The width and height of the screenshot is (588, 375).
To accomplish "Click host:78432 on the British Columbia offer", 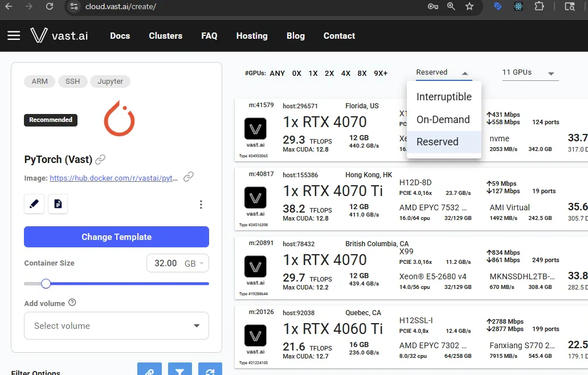I will coord(299,244).
